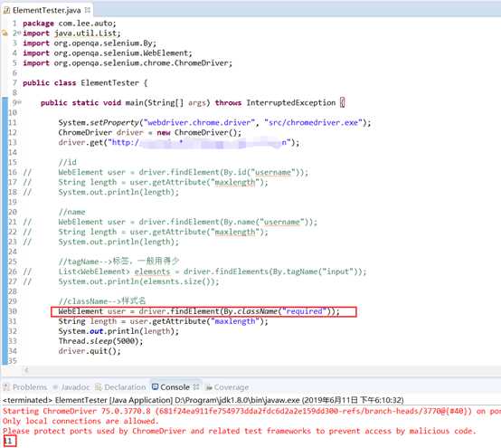Screen dimensions: 501x448
Task: Click the System.setProperty line
Action: pyautogui.click(x=214, y=123)
